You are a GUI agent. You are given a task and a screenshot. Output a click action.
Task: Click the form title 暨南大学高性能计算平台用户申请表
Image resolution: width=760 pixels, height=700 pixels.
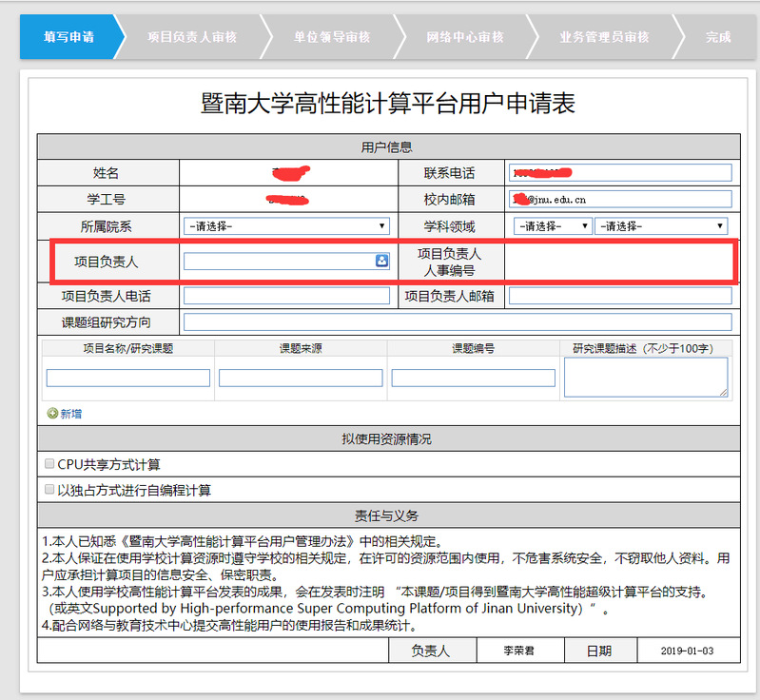[x=388, y=104]
